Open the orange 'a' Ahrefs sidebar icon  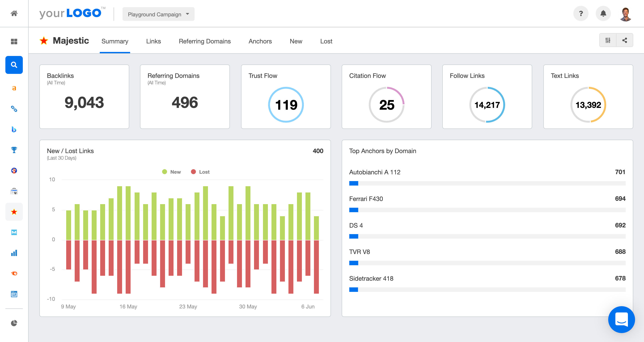14,88
